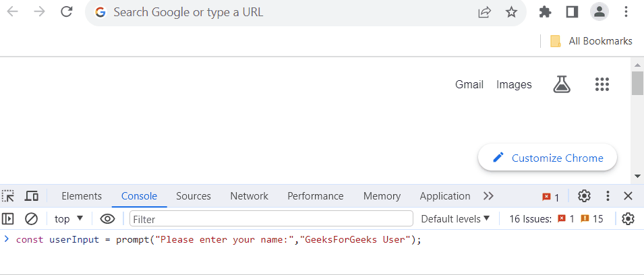The width and height of the screenshot is (644, 275).
Task: Open DevTools three-dot customize menu
Action: click(x=608, y=196)
